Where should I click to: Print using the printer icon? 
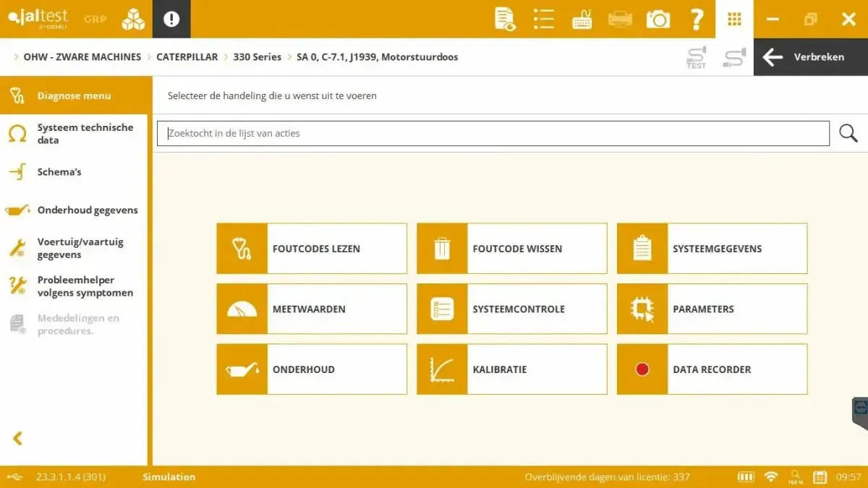pos(619,19)
